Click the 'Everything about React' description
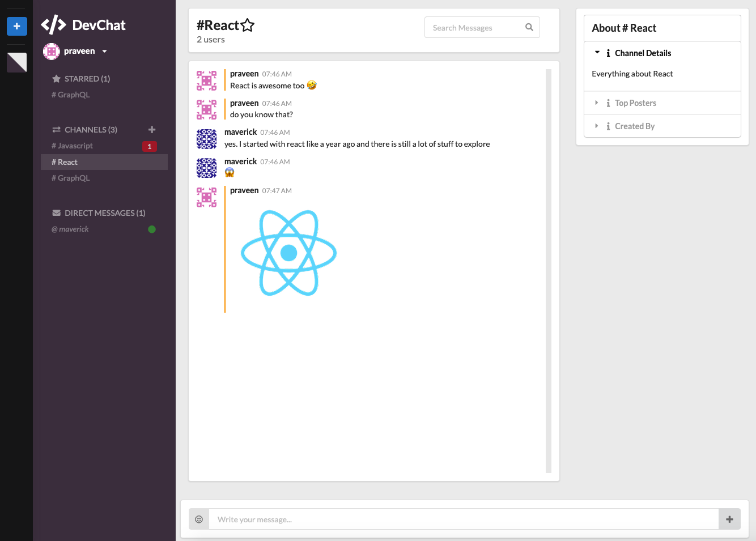This screenshot has width=756, height=541. point(632,74)
